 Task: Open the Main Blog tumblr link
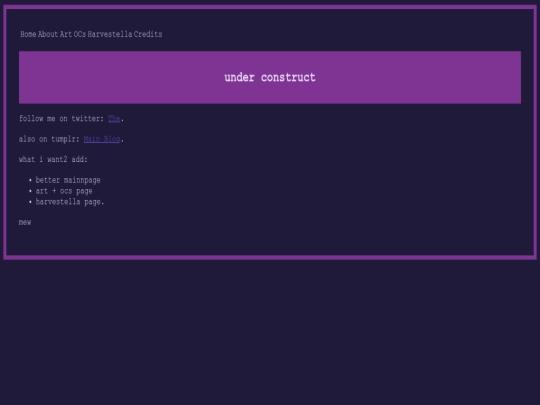[x=102, y=139]
